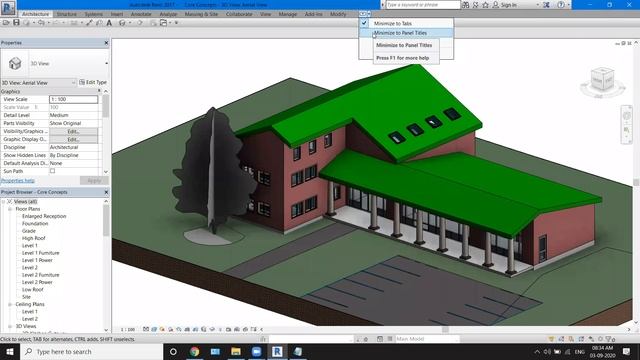Viewport: 640px width, 360px height.
Task: Click the Exchange Apps X icon
Action: click(546, 5)
